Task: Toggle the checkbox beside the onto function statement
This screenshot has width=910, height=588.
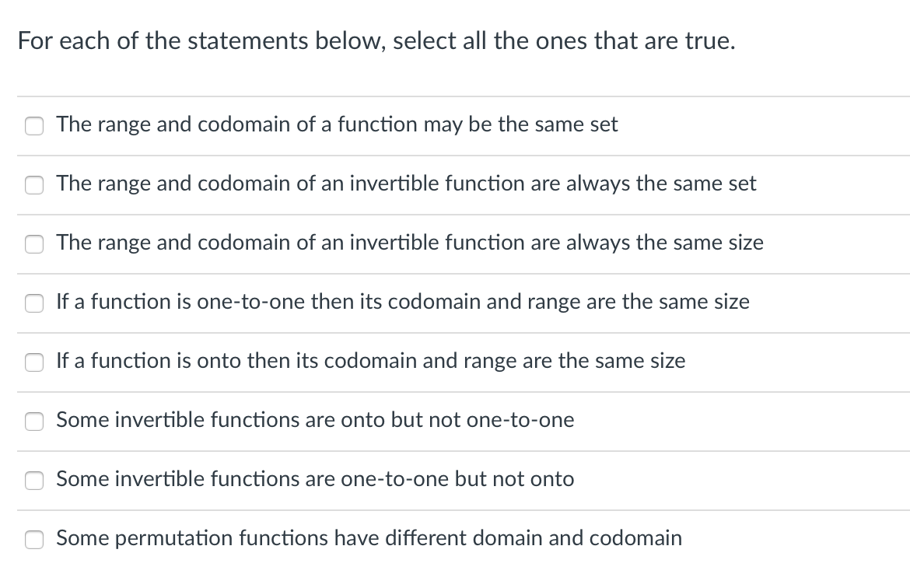Action: tap(34, 362)
